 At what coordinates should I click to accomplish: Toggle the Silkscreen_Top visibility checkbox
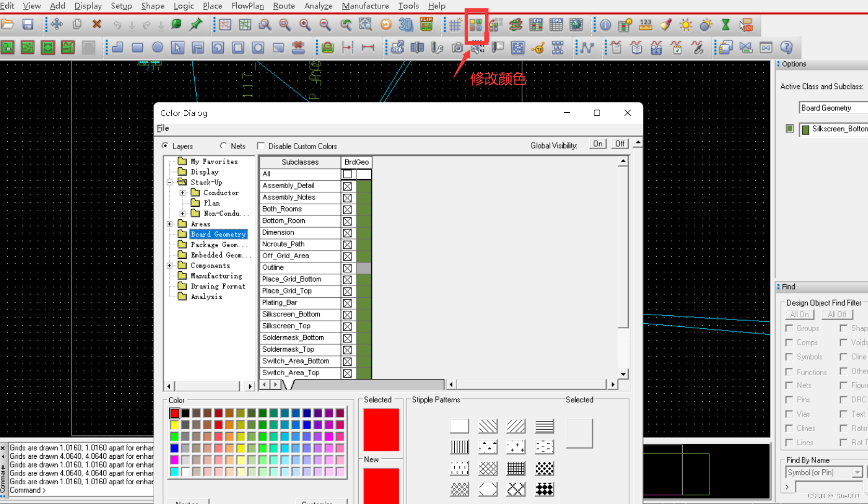tap(347, 326)
